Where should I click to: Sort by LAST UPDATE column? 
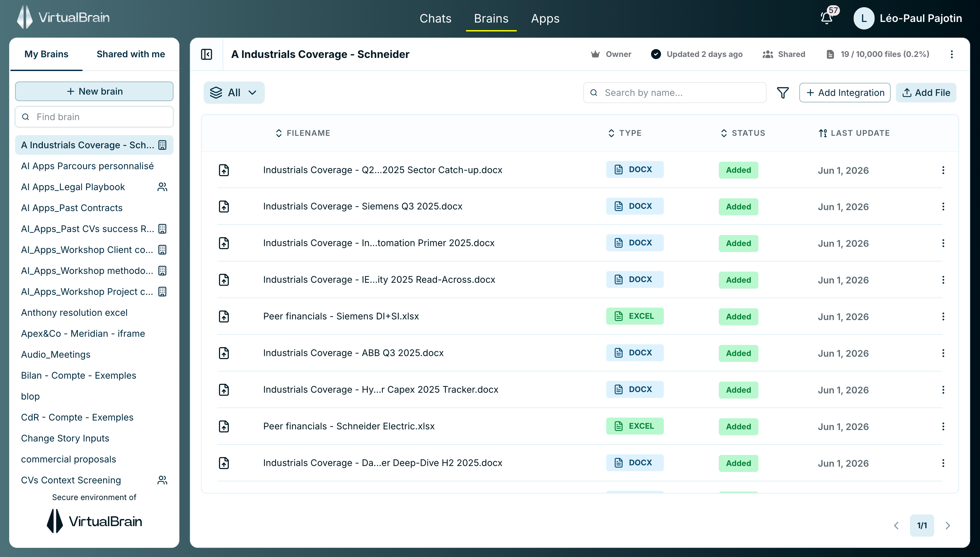click(854, 133)
